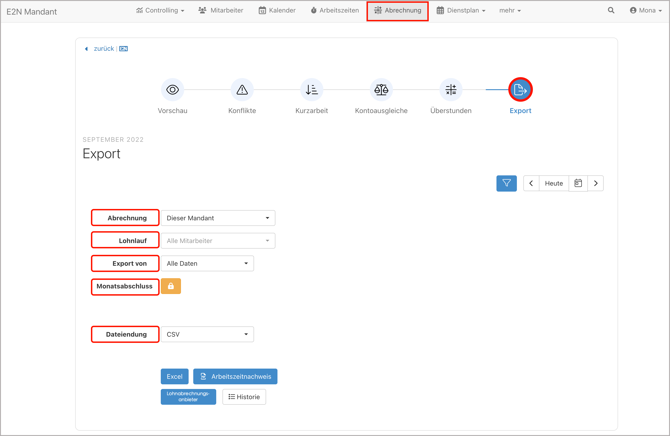Screen dimensions: 670x436
Task: Click the Export step icon
Action: [520, 90]
